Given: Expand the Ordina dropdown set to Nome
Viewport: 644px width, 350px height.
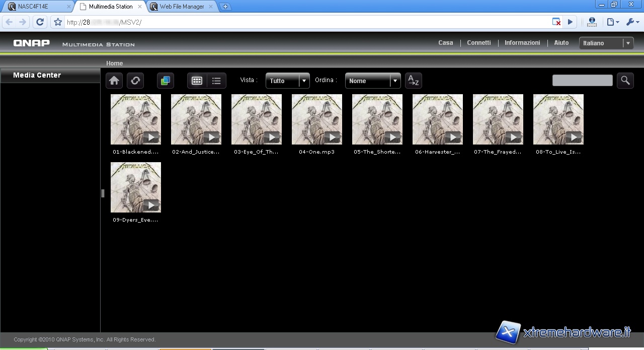Looking at the screenshot, I should 372,81.
